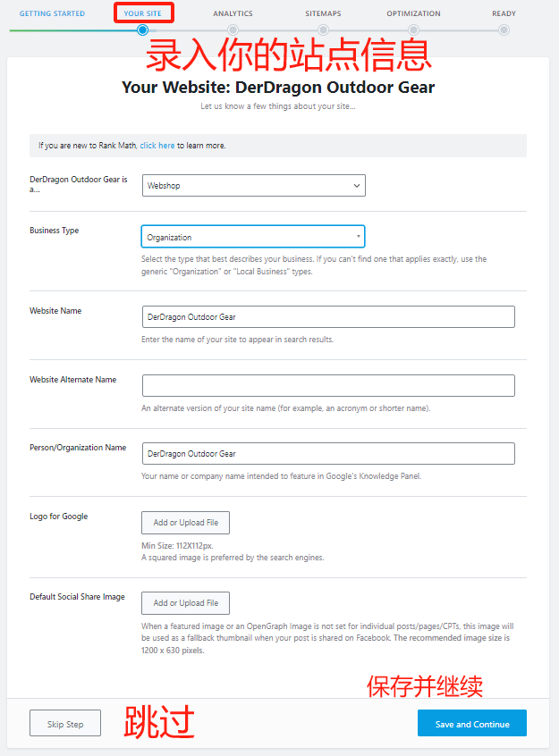
Task: Click the Sitemaps step indicator dot
Action: tap(322, 29)
